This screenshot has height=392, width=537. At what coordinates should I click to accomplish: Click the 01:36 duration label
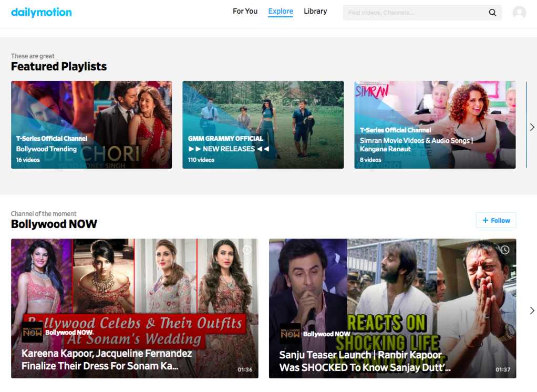tap(245, 369)
